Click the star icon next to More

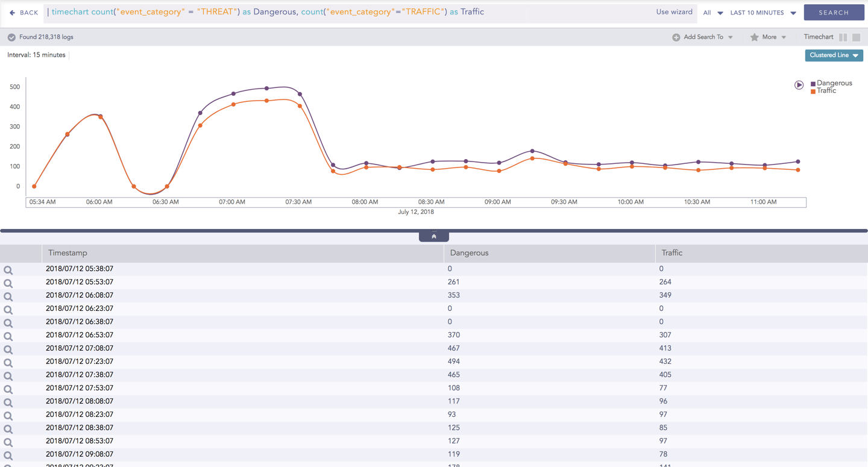(x=754, y=37)
